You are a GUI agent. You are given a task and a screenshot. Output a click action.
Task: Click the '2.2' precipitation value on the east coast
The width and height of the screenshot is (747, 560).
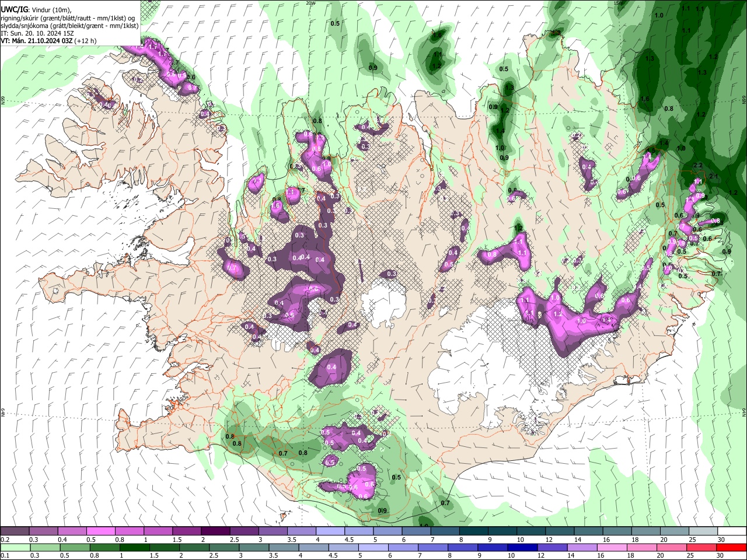(x=697, y=166)
